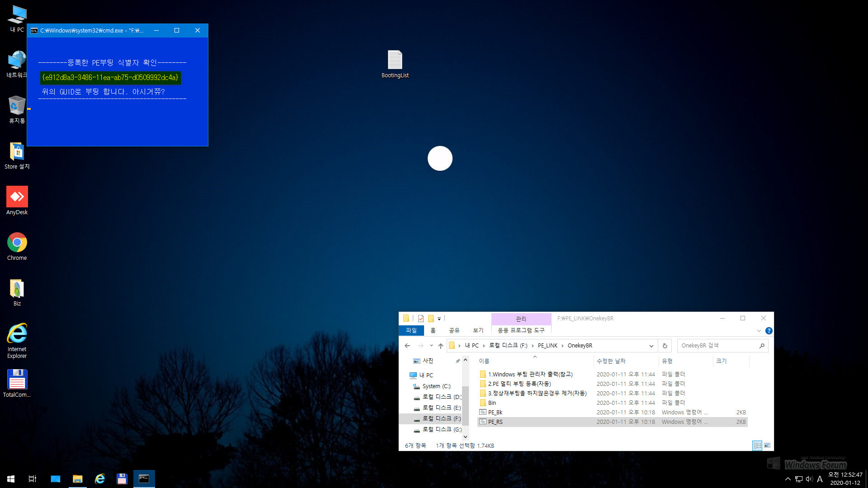Screen dimensions: 868x488
Task: Open the 휴지통 recycle bin icon
Action: 17,110
